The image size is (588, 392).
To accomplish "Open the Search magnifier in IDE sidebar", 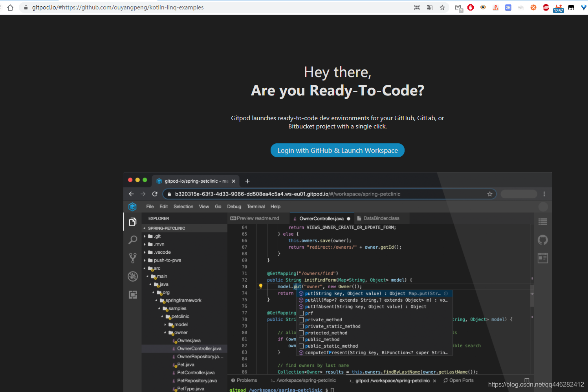I will point(133,240).
